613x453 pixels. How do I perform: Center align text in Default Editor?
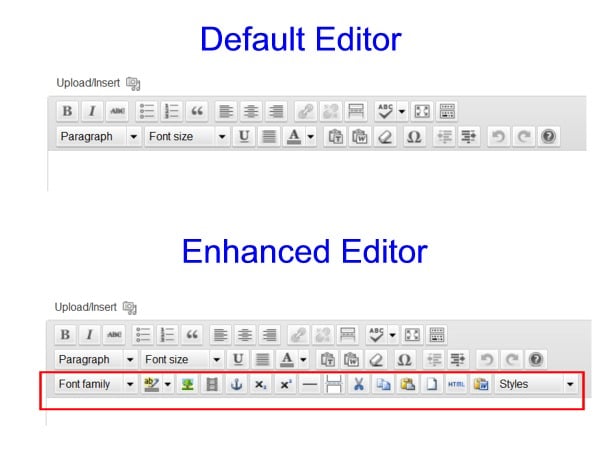(251, 111)
